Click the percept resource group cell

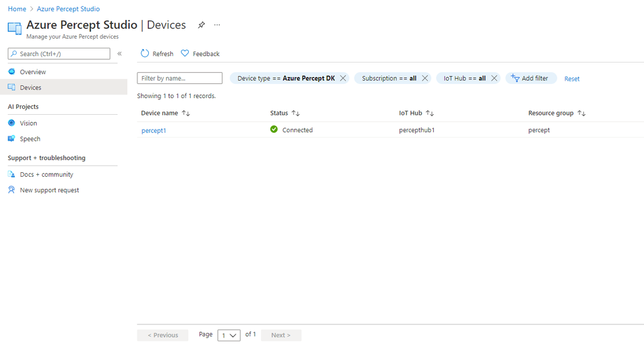click(x=539, y=130)
